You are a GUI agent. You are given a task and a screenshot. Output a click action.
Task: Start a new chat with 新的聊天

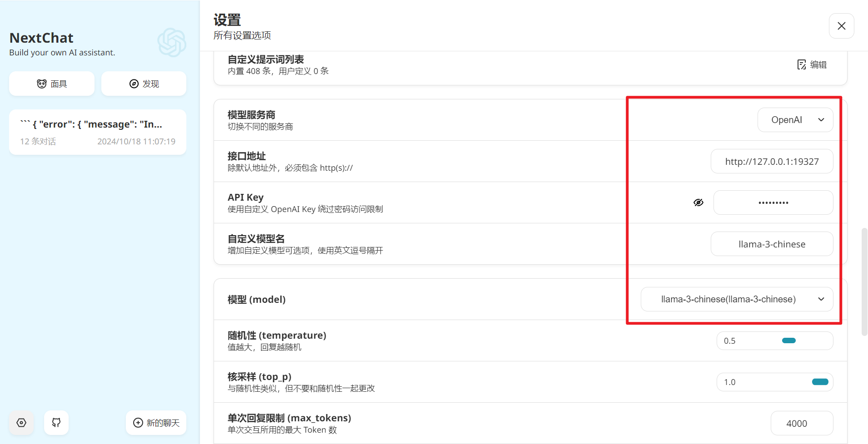(x=156, y=423)
